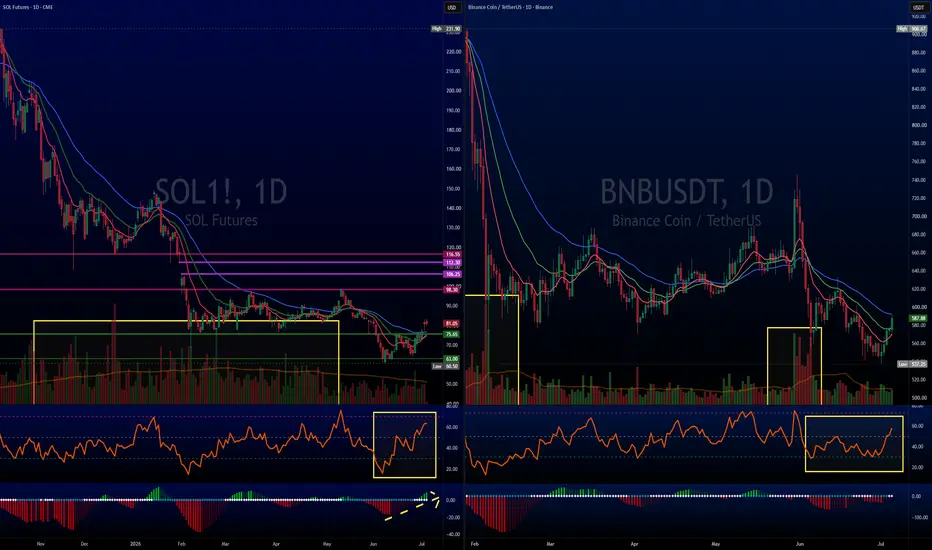The height and width of the screenshot is (550, 932).
Task: Click the Binance Coin / TetherUS chart title
Action: 510,7
